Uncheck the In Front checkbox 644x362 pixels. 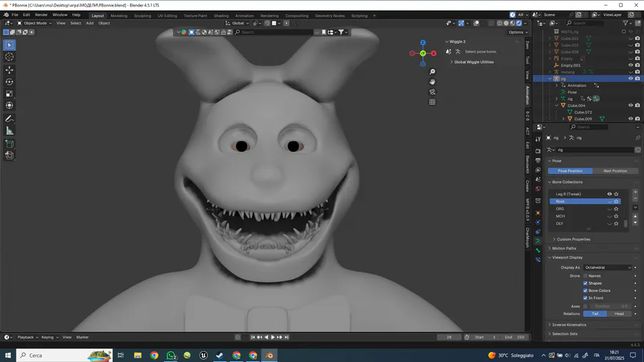(585, 298)
